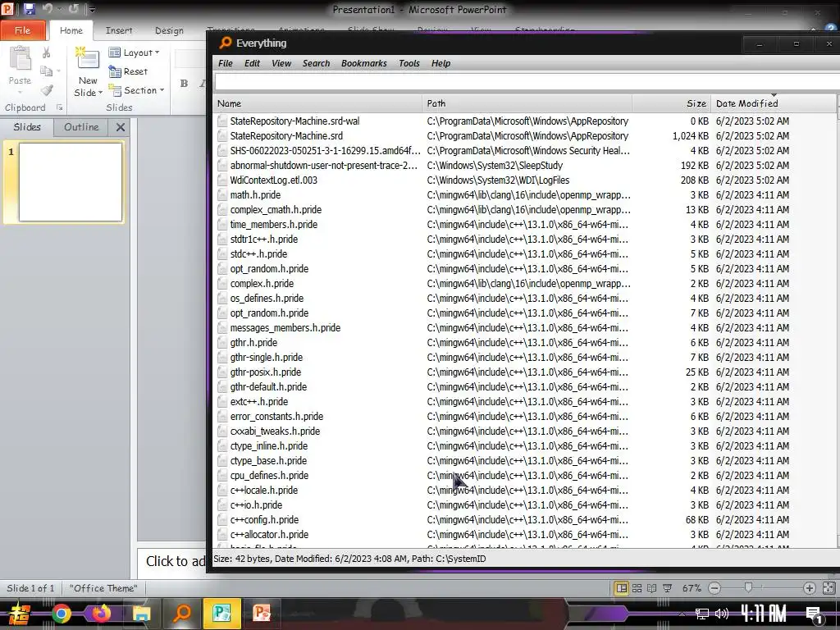Viewport: 840px width, 630px height.
Task: Click the Format Painter brush icon
Action: [47, 90]
